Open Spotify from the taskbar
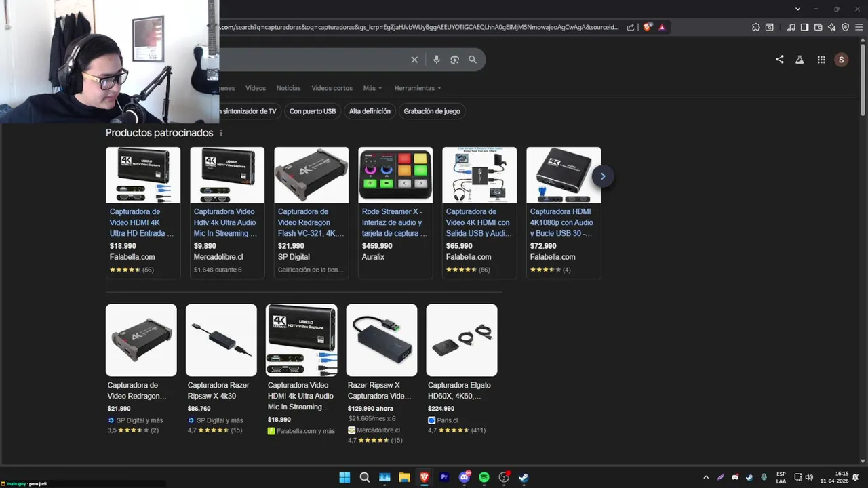The width and height of the screenshot is (868, 488). [484, 477]
